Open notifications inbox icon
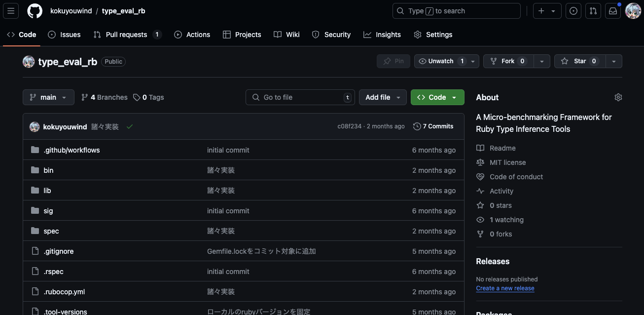The height and width of the screenshot is (315, 644). point(613,11)
